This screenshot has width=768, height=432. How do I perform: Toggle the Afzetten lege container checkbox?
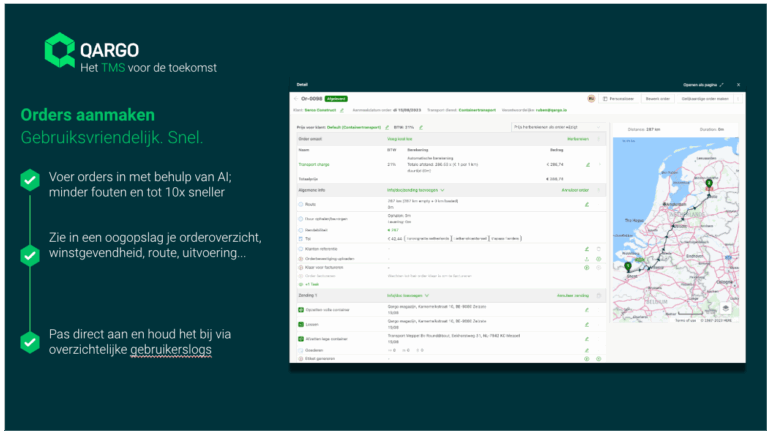coord(301,339)
